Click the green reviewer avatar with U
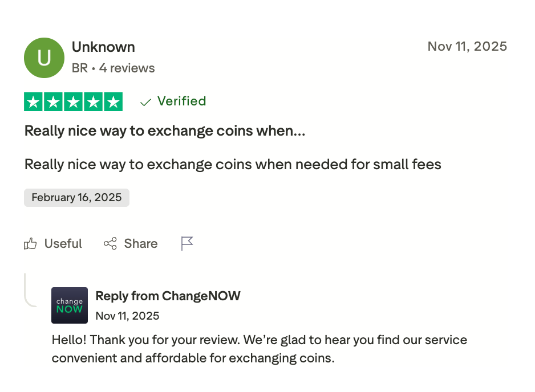Image resolution: width=535 pixels, height=392 pixels. (x=44, y=58)
